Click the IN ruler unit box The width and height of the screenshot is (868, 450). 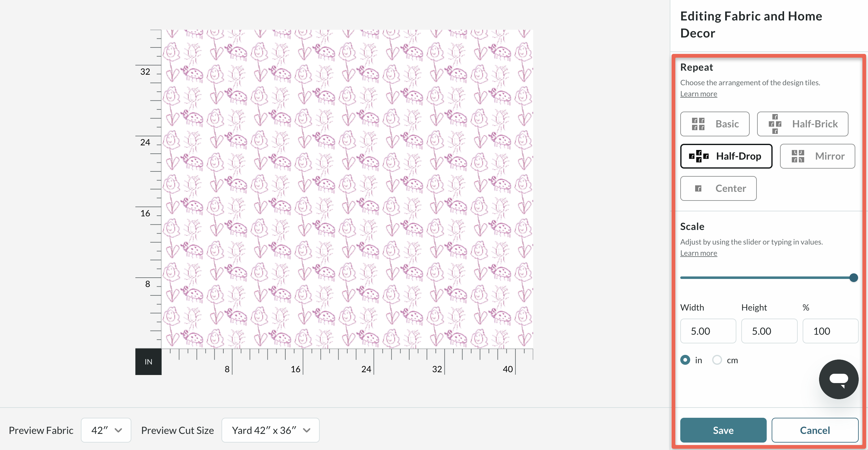pyautogui.click(x=148, y=362)
